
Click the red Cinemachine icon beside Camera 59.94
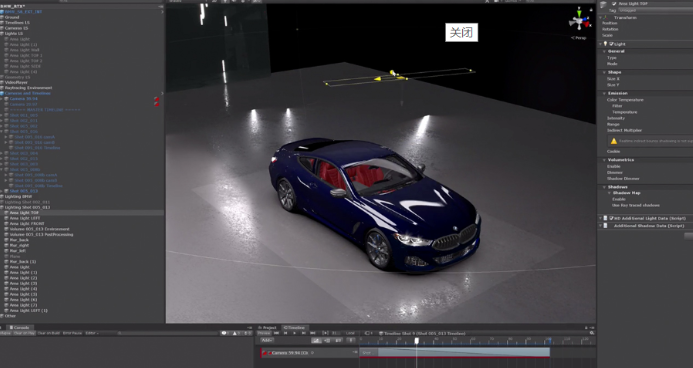coord(157,99)
